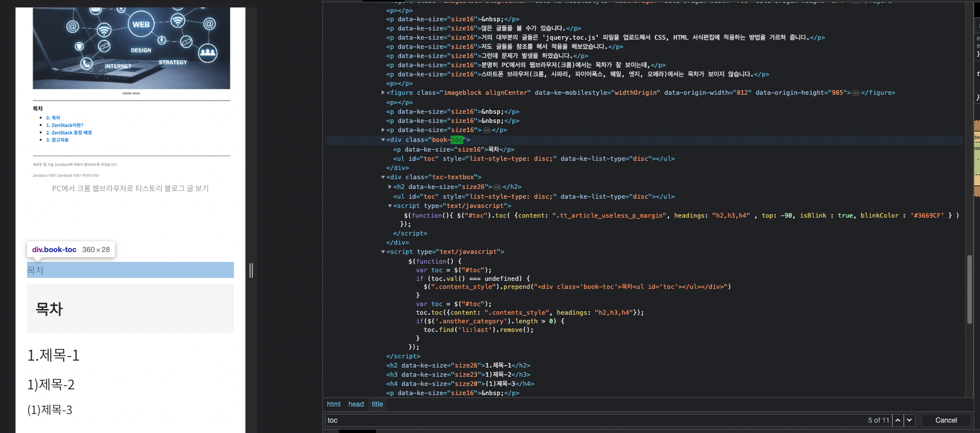Select title in the breadcrumb bar
The width and height of the screenshot is (980, 433).
click(377, 404)
